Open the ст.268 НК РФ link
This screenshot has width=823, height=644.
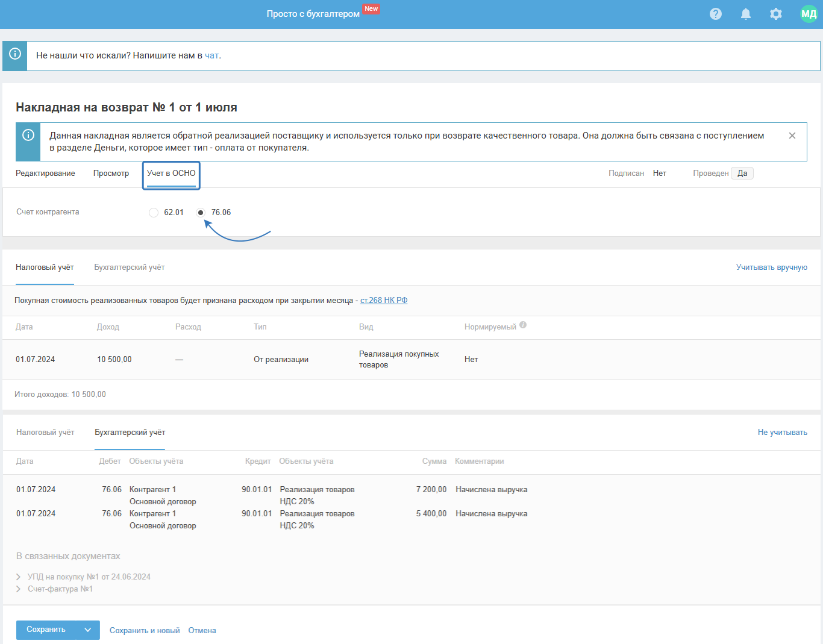(384, 301)
